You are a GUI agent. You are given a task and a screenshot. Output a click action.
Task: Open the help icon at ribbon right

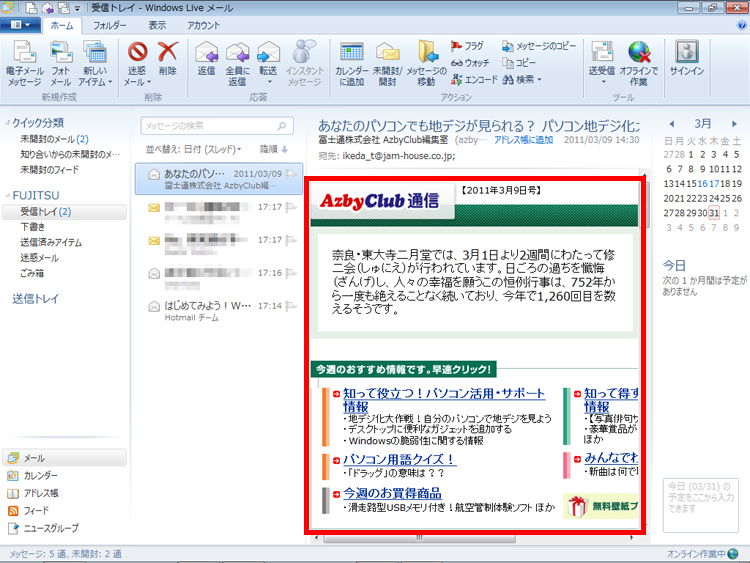742,25
